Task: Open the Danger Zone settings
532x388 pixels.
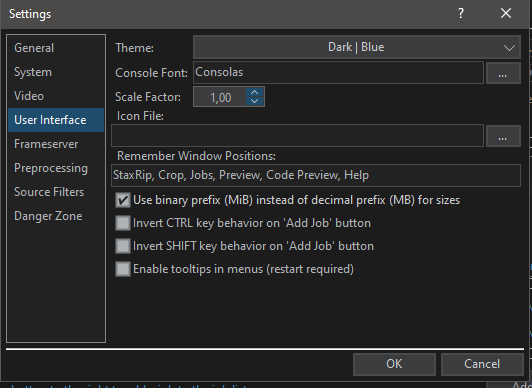Action: point(56,216)
